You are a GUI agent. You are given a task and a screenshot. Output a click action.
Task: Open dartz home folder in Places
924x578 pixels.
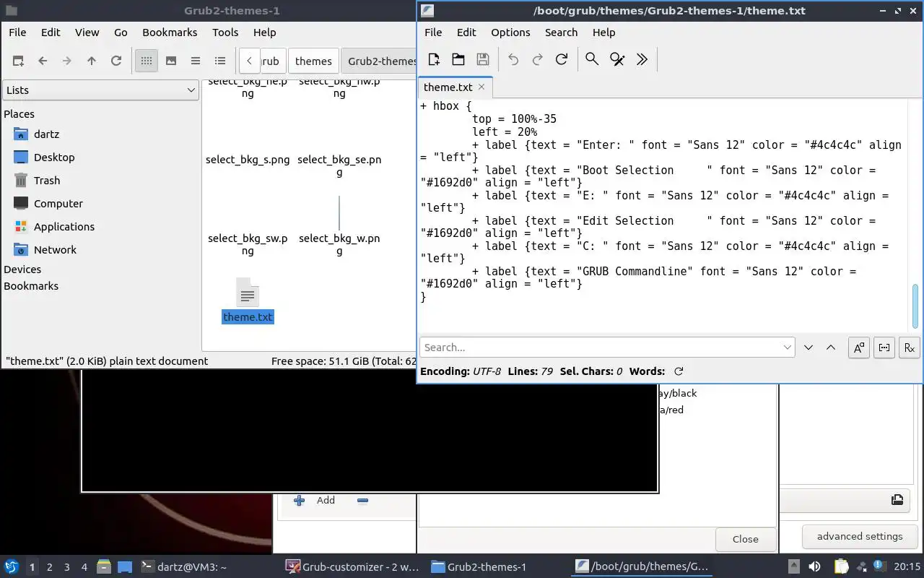coord(46,134)
